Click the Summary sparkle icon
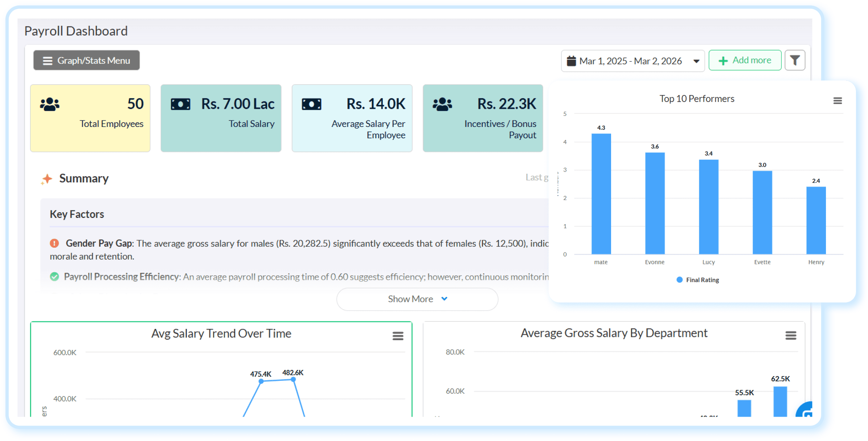 46,179
